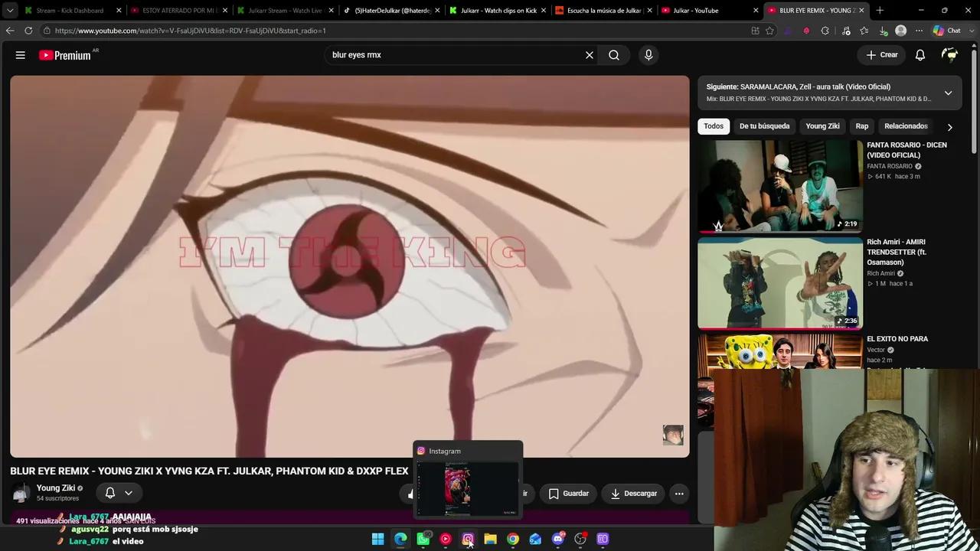Open the tab search dropdown arrow

10,11
